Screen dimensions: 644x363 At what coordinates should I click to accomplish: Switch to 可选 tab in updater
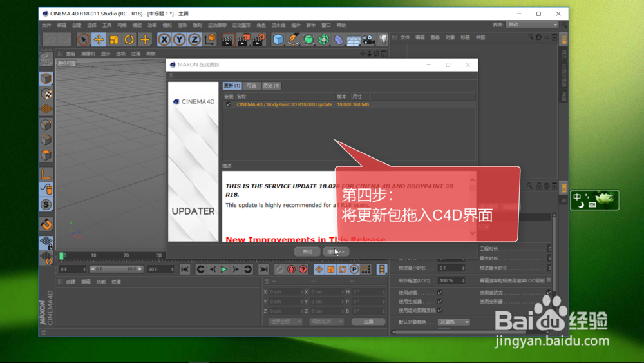tap(251, 86)
